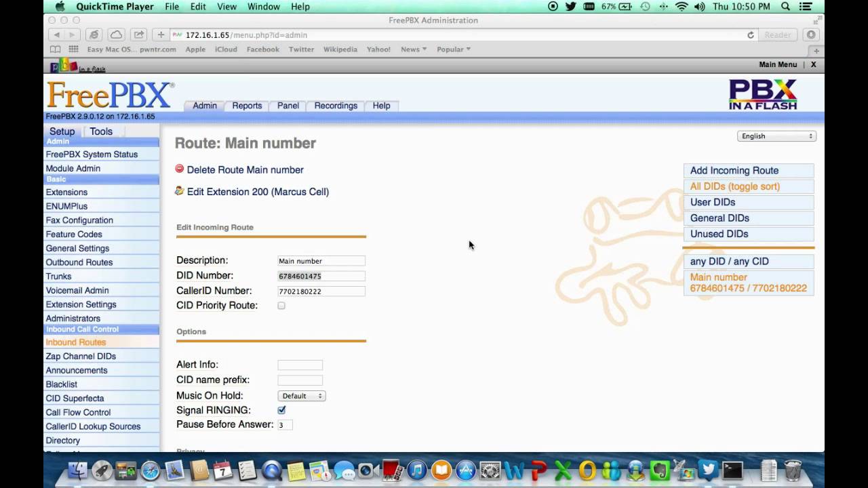Open a new Safari tab button
This screenshot has height=488, width=868.
click(x=816, y=51)
